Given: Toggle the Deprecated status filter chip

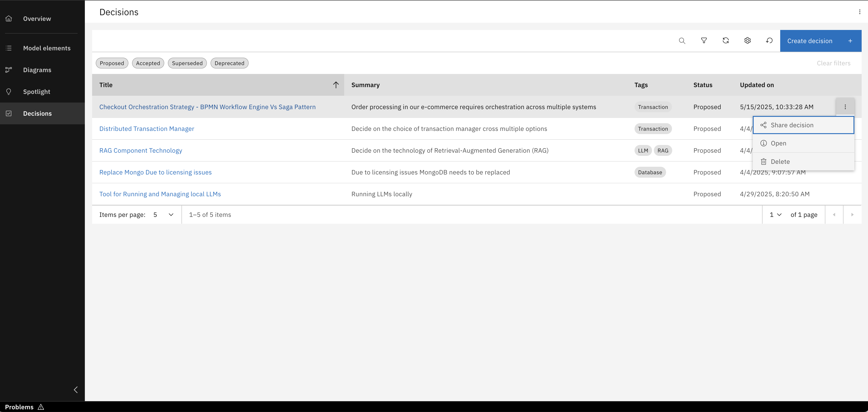Looking at the screenshot, I should tap(229, 63).
